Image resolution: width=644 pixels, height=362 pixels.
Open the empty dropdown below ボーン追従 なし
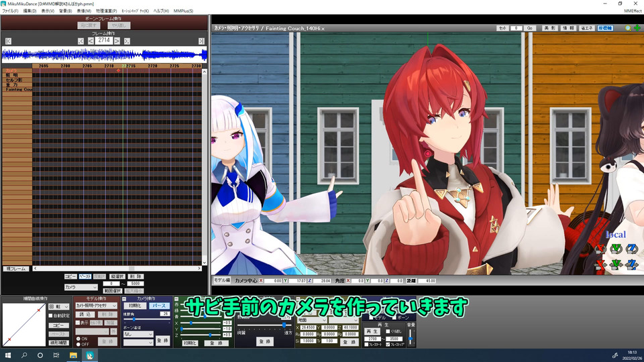coord(138,343)
